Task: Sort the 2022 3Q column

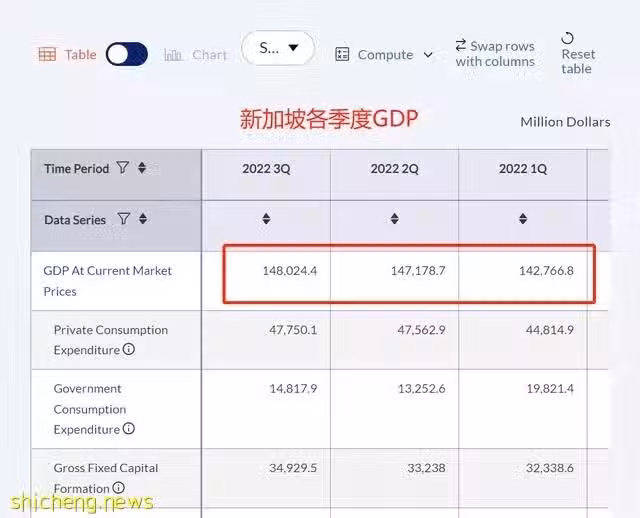Action: click(266, 218)
